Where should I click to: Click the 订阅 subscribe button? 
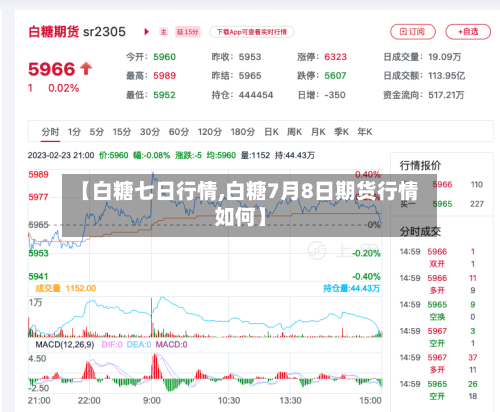tap(413, 32)
